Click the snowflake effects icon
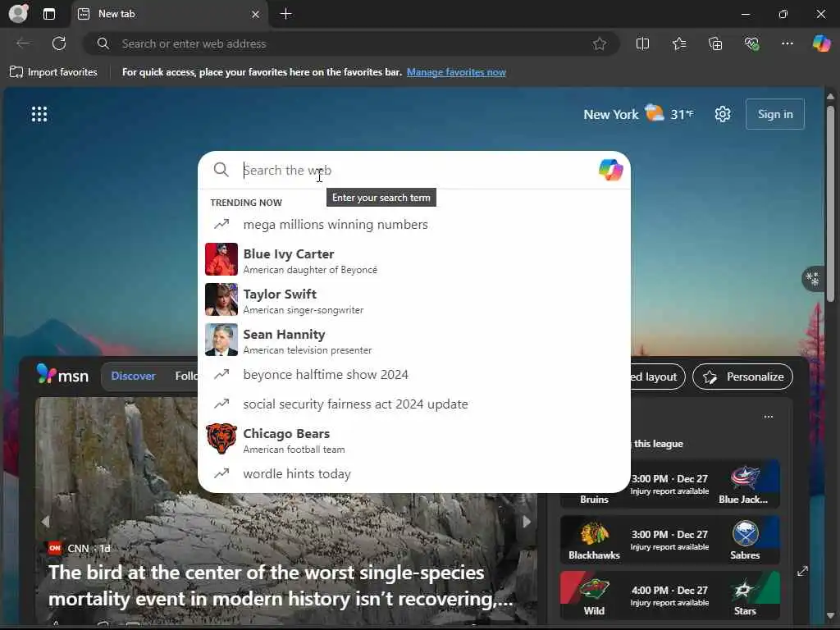This screenshot has height=630, width=840. (x=812, y=279)
